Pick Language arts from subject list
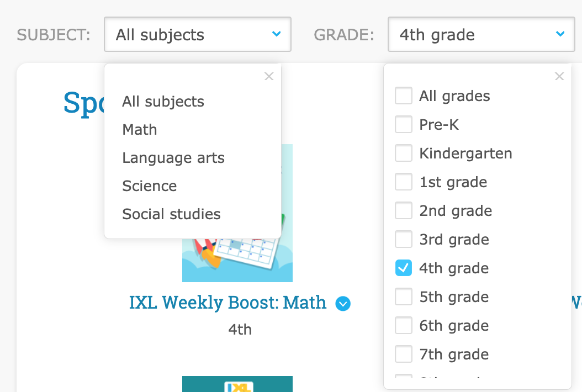 (x=173, y=158)
